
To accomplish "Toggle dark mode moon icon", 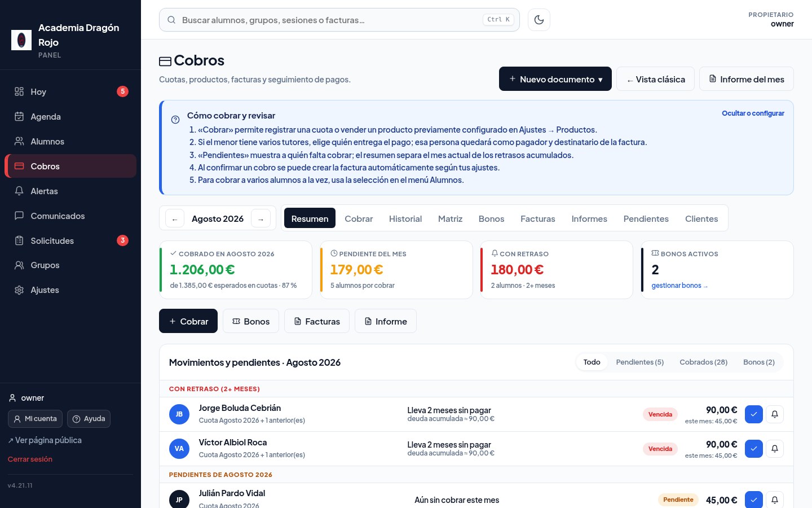I will (x=539, y=20).
